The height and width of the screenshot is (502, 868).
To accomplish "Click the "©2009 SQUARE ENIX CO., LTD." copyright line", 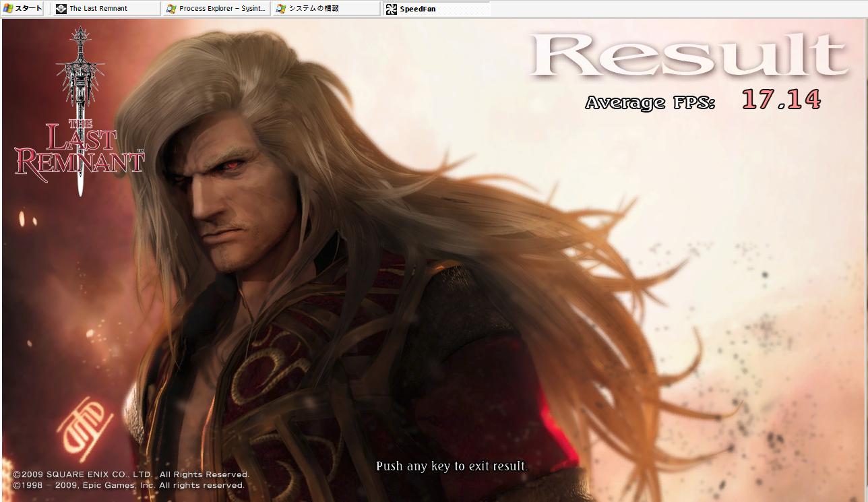I will [x=131, y=474].
